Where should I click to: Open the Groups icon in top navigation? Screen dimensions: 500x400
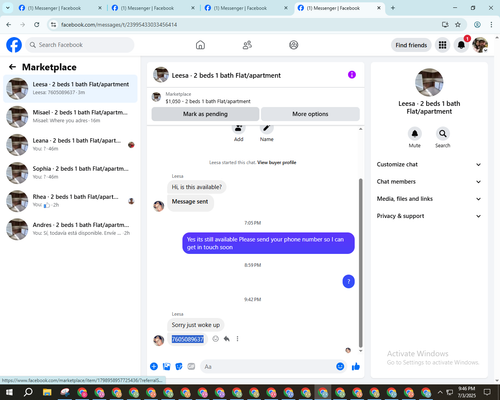coord(294,45)
